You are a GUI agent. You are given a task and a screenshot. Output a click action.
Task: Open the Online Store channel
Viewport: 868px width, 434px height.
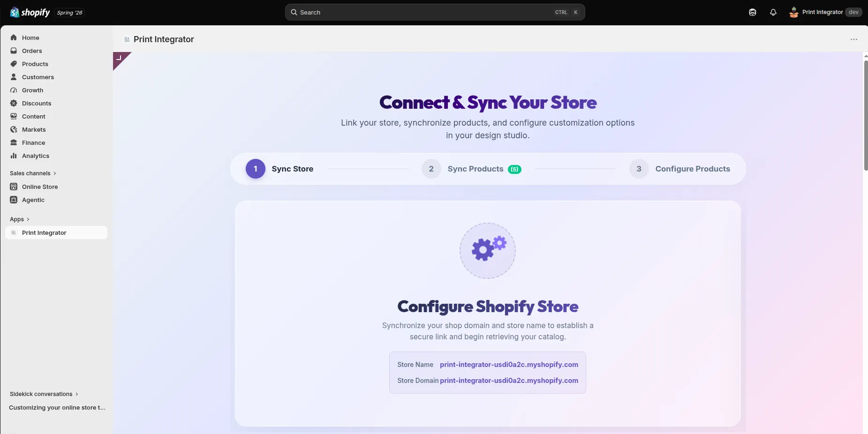coord(56,187)
